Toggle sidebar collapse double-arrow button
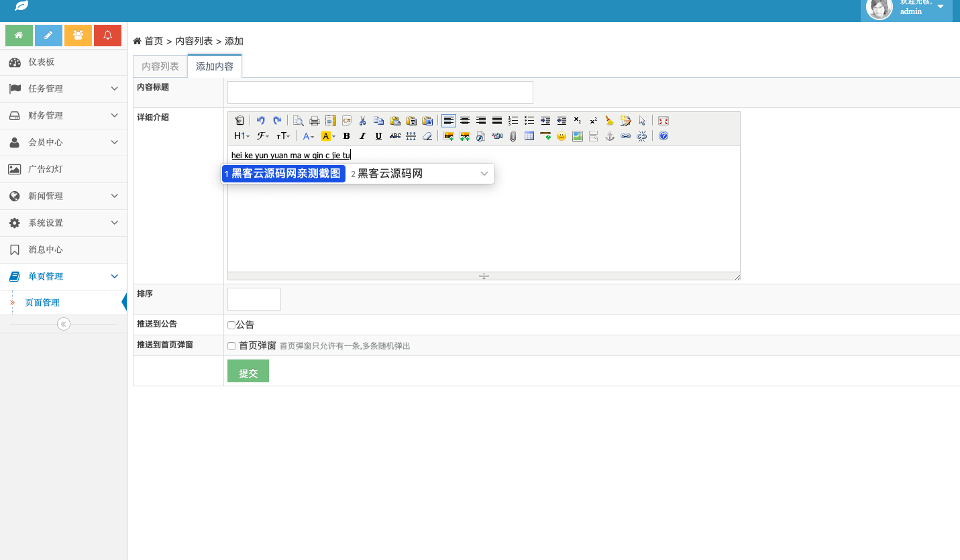The height and width of the screenshot is (560, 960). [x=64, y=324]
